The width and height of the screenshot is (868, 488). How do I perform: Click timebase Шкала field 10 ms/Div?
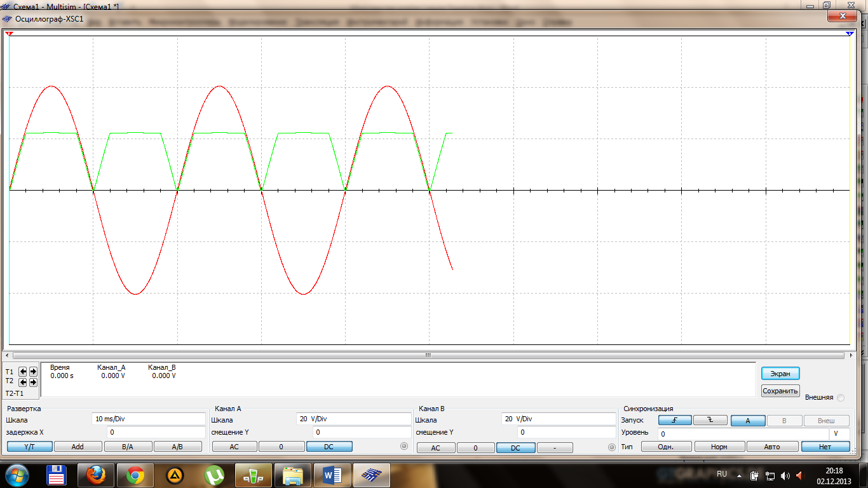tap(149, 419)
